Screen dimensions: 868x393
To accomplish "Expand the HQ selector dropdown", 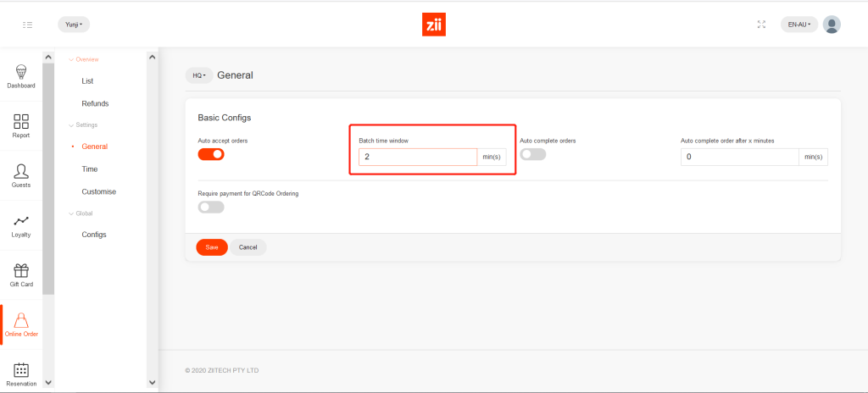I will click(x=198, y=75).
